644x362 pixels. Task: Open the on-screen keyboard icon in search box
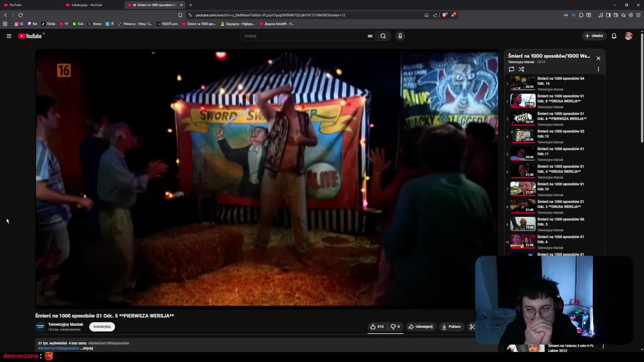(x=370, y=36)
